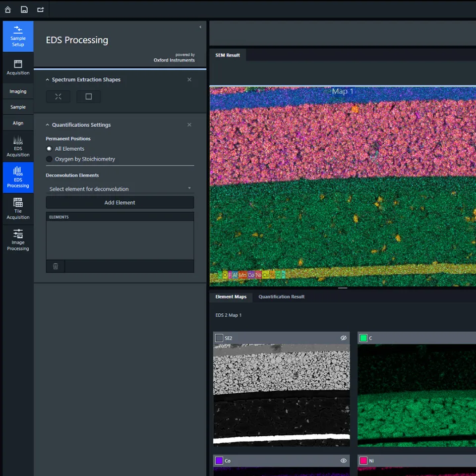The width and height of the screenshot is (476, 476).
Task: Select the point spectrum extraction shape
Action: (x=58, y=97)
